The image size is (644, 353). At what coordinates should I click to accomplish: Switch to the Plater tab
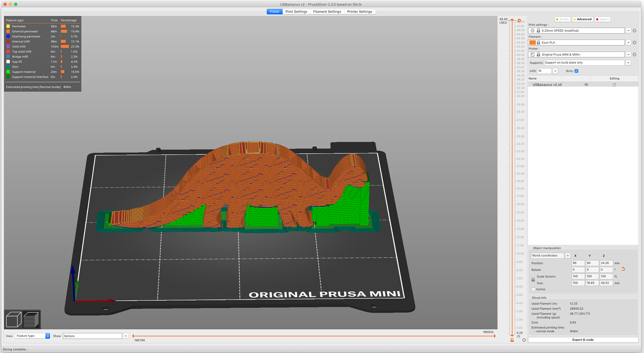click(x=275, y=12)
